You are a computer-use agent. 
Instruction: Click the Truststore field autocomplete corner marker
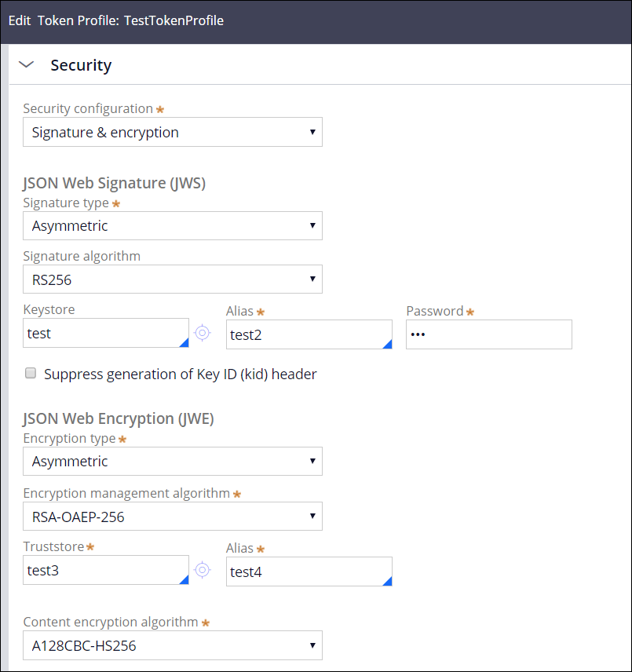(x=184, y=579)
